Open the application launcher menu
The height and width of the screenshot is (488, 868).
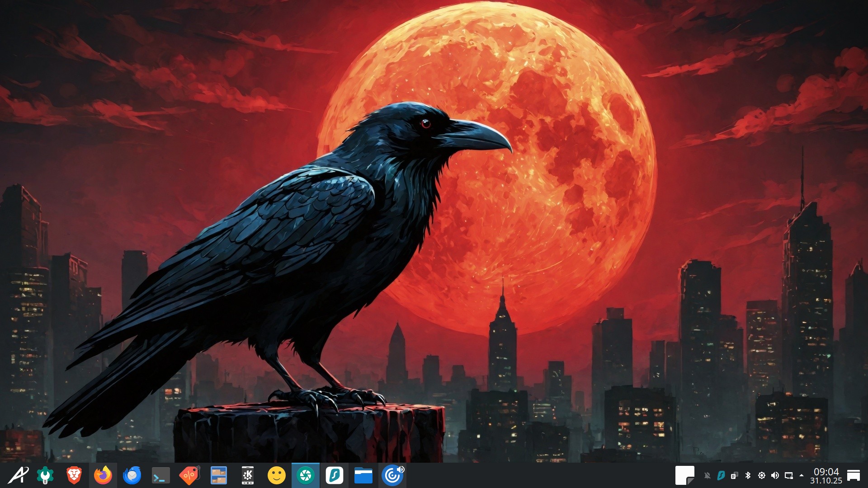pyautogui.click(x=18, y=475)
